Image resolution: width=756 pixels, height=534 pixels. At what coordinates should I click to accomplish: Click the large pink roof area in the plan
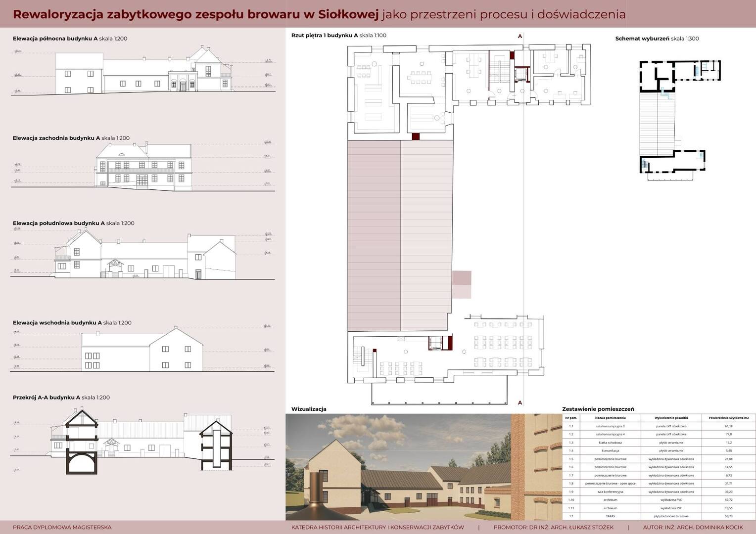point(400,235)
